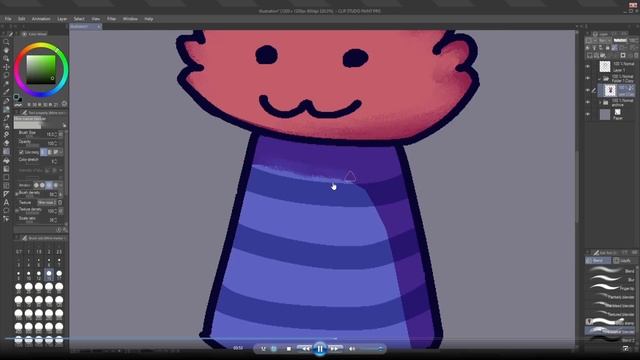Toggle visibility of the Paper layer
Image resolution: width=640 pixels, height=360 pixels.
point(588,114)
